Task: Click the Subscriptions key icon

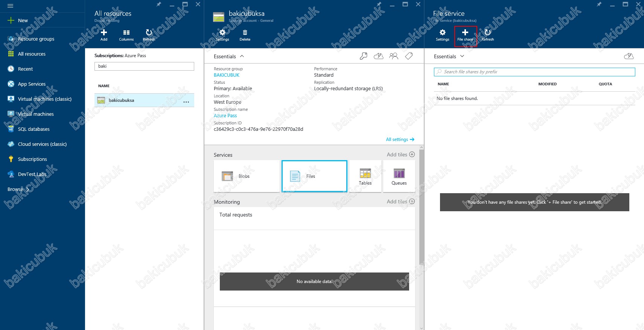Action: click(11, 159)
